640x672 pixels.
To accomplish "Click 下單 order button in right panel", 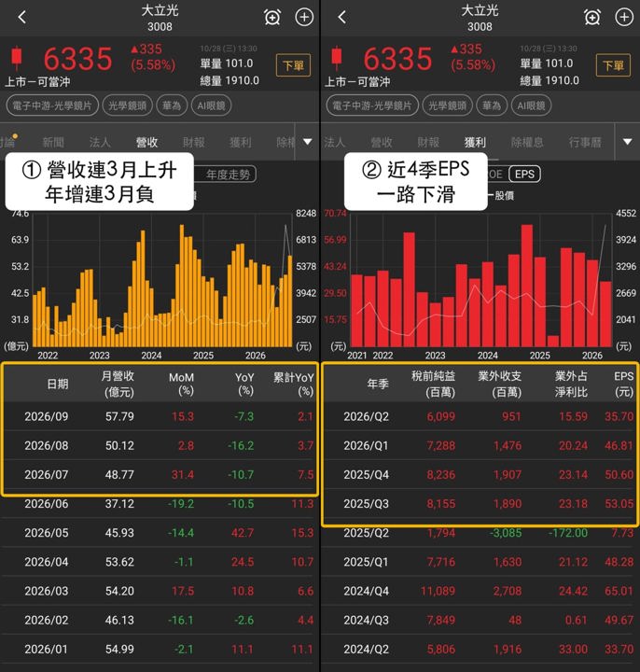I will [x=613, y=65].
